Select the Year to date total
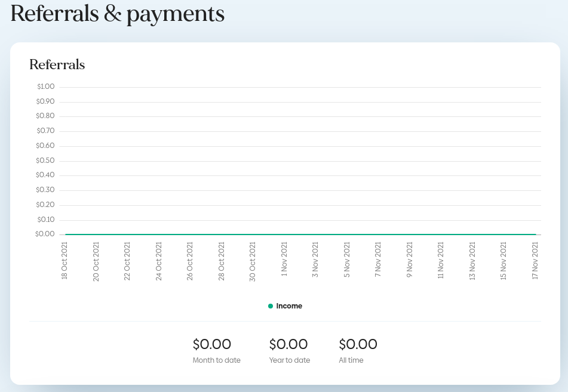Image resolution: width=568 pixels, height=392 pixels. pyautogui.click(x=288, y=344)
